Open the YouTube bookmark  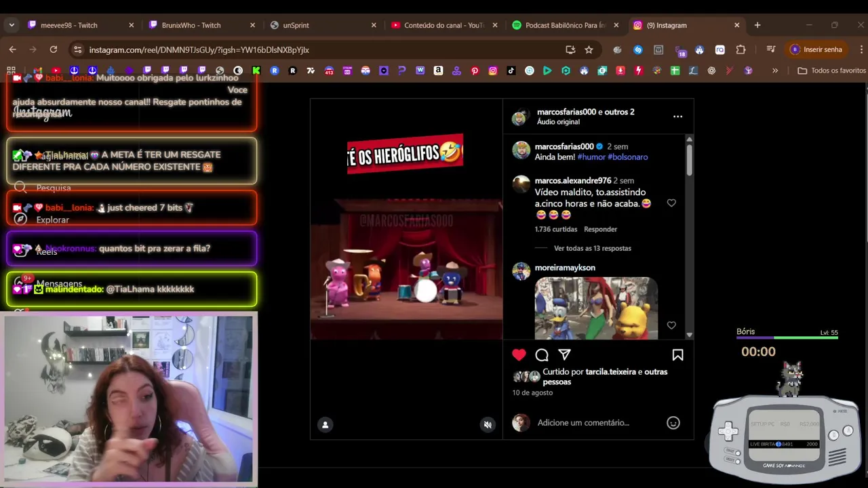coord(56,70)
